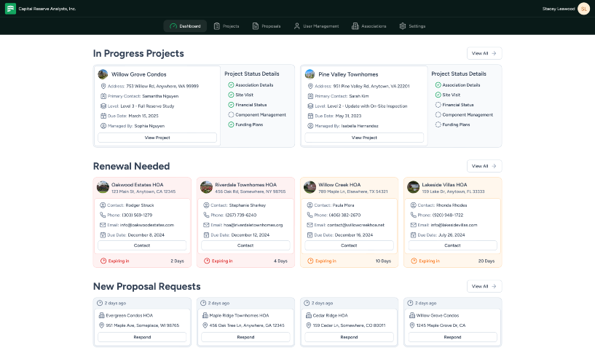Screen dimensions: 595x364
Task: Contact Willow Creek HOA
Action: click(349, 245)
